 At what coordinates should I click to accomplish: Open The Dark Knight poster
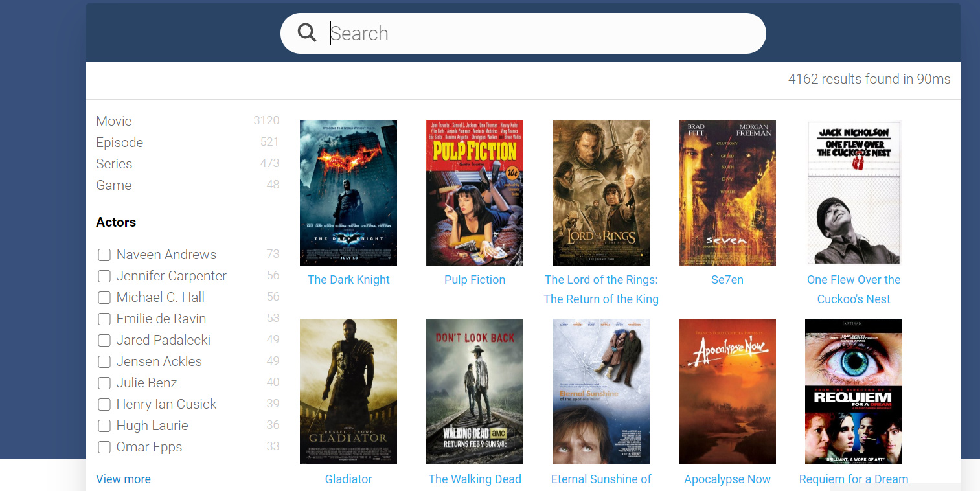[348, 192]
